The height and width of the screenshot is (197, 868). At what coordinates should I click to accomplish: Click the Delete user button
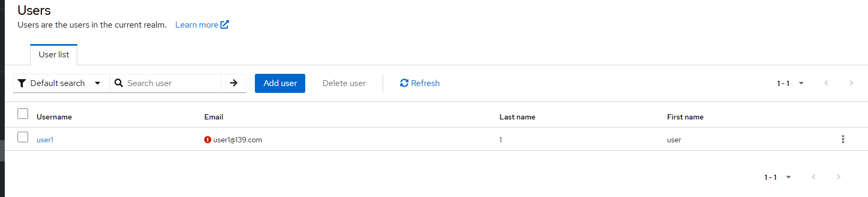[344, 83]
